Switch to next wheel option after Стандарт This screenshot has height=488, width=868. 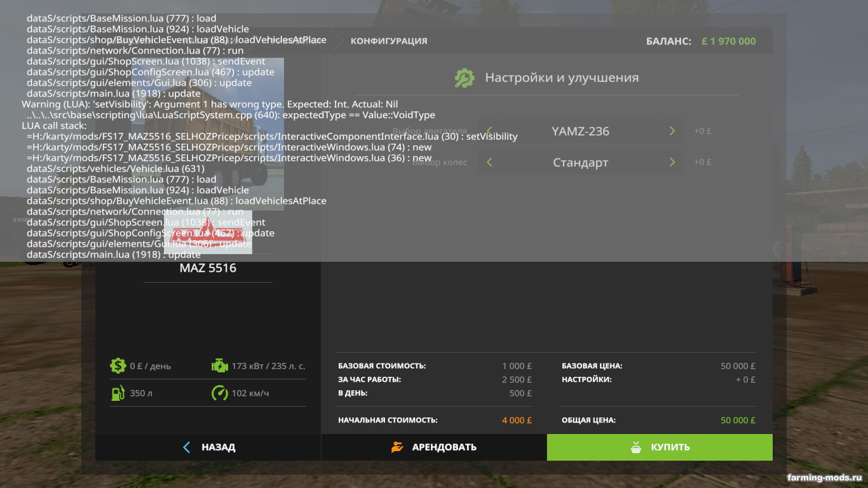[672, 163]
